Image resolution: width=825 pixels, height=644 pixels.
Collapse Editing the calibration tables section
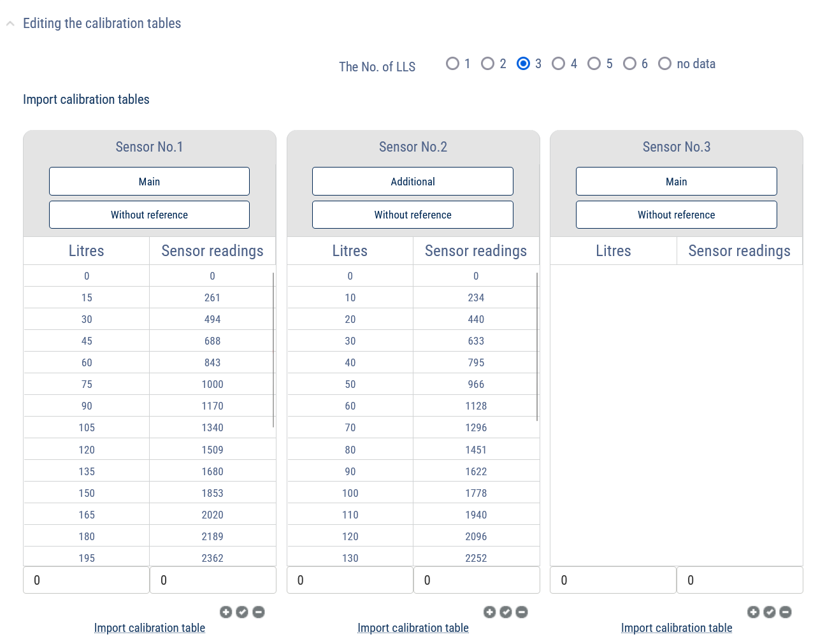tap(10, 24)
